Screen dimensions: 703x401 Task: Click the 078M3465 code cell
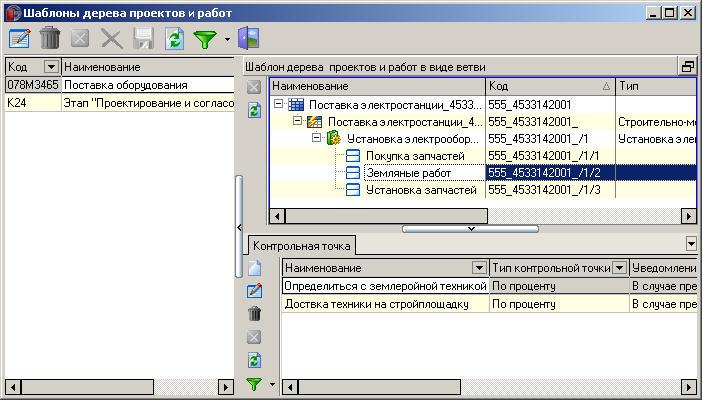[x=33, y=85]
